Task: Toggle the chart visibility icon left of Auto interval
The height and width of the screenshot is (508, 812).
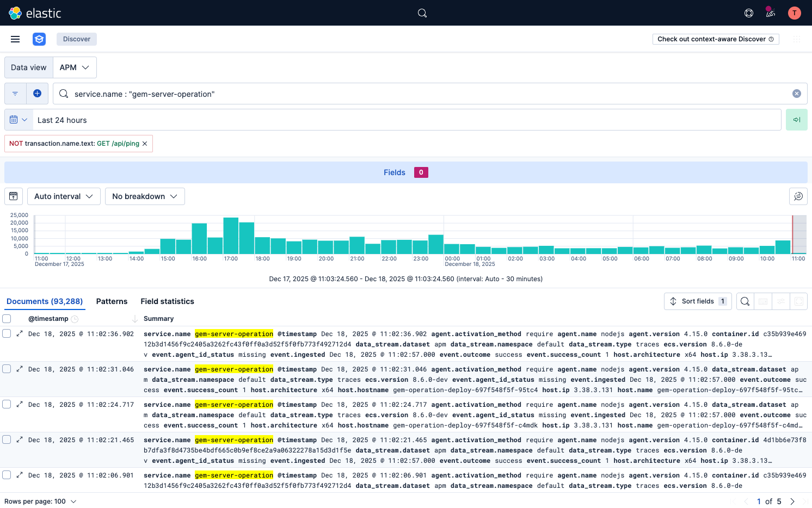Action: coord(14,196)
